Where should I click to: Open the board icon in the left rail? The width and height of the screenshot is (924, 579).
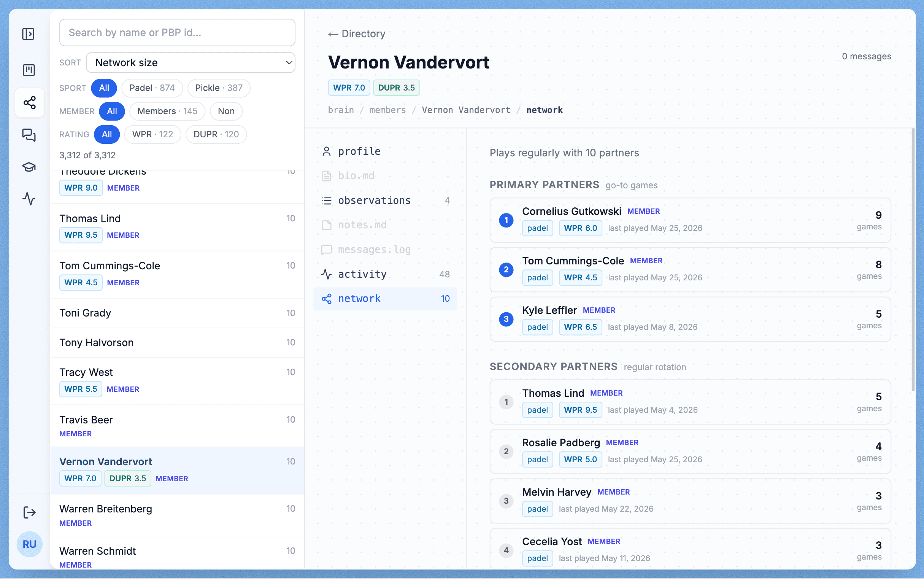click(28, 70)
